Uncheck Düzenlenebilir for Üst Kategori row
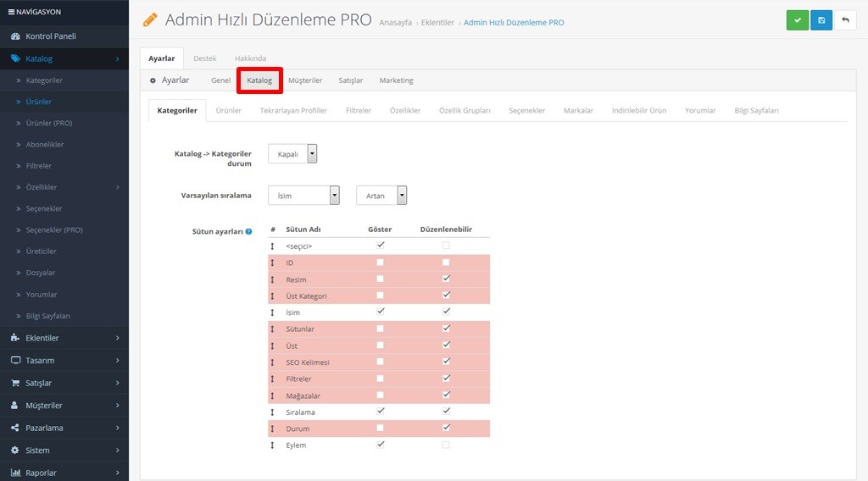Screen dimensions: 868x481 tap(446, 296)
